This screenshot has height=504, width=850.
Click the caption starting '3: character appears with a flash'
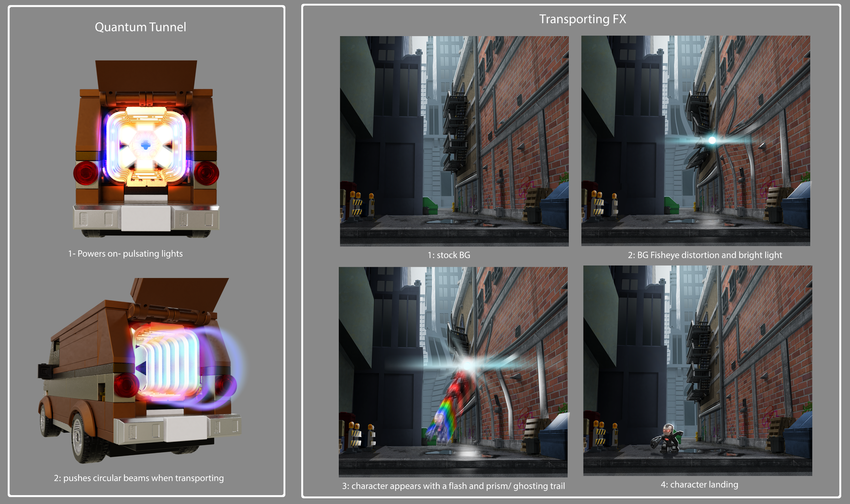pyautogui.click(x=454, y=486)
